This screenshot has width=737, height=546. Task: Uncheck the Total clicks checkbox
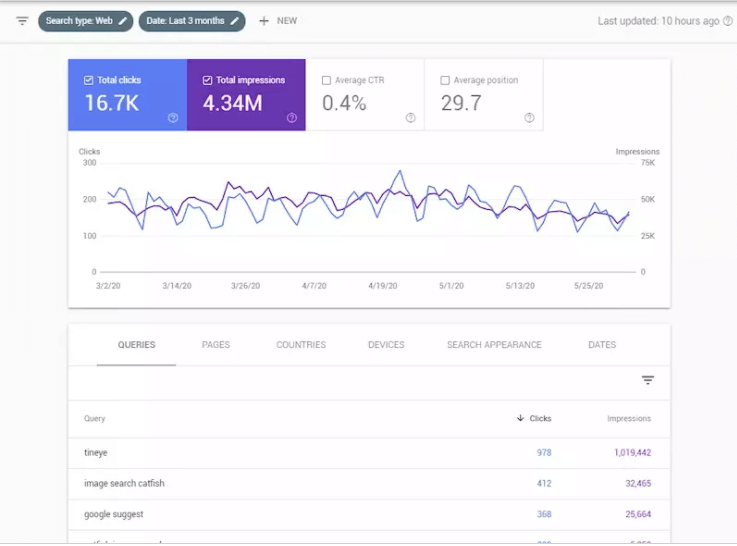[89, 80]
